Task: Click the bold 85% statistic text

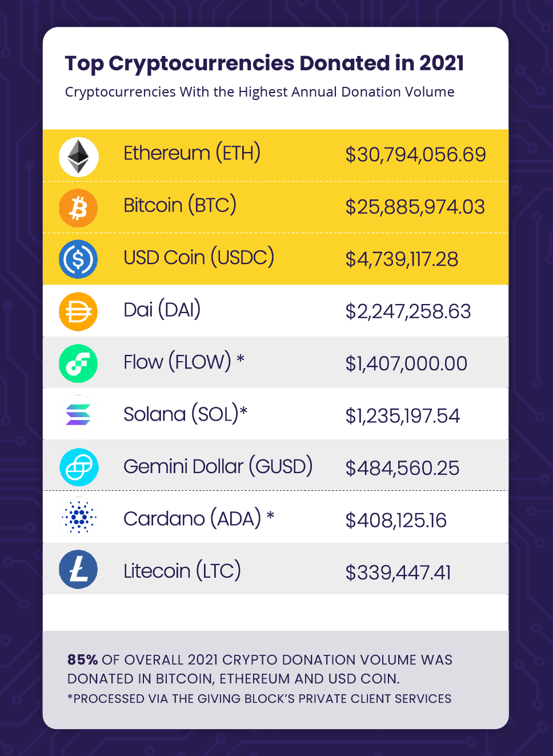Action: [x=83, y=660]
